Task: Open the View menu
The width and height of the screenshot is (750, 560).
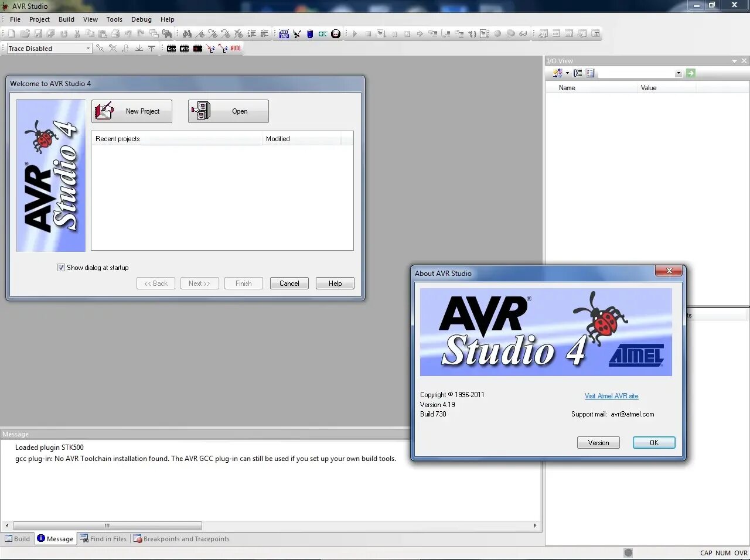Action: click(x=91, y=19)
